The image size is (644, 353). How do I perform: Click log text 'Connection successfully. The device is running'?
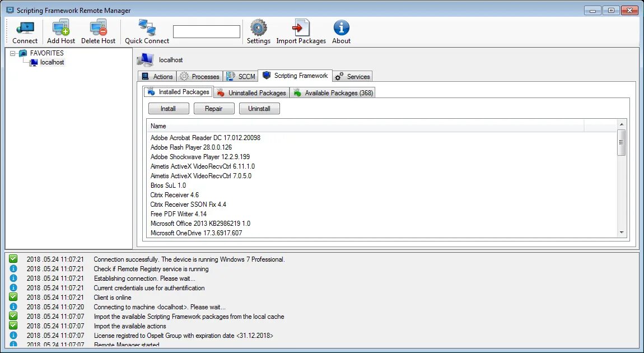pyautogui.click(x=189, y=259)
